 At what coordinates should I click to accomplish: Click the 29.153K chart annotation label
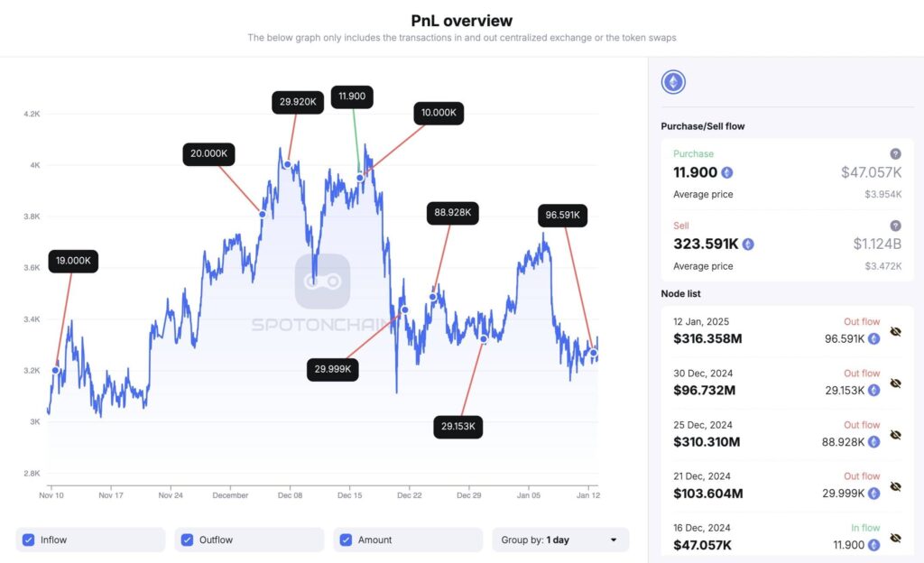coord(458,427)
